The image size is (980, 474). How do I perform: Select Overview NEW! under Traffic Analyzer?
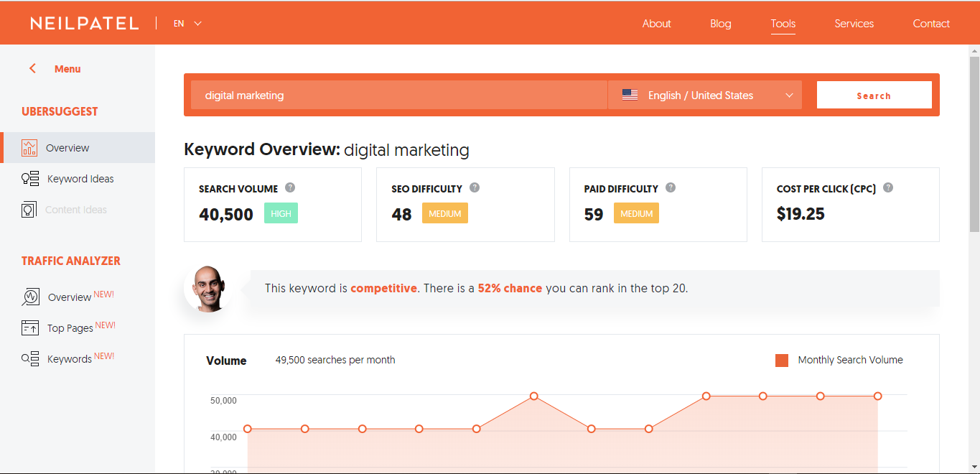[x=81, y=297]
